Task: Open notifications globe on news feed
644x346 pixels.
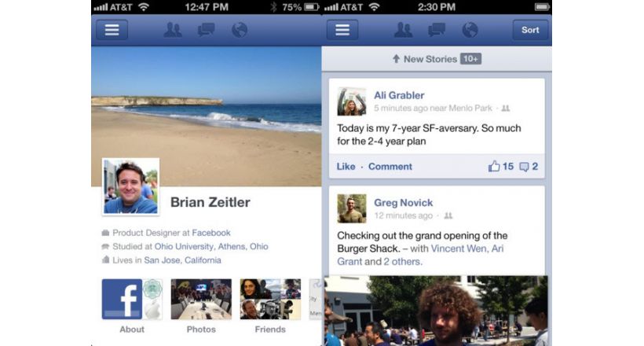Action: click(x=470, y=30)
